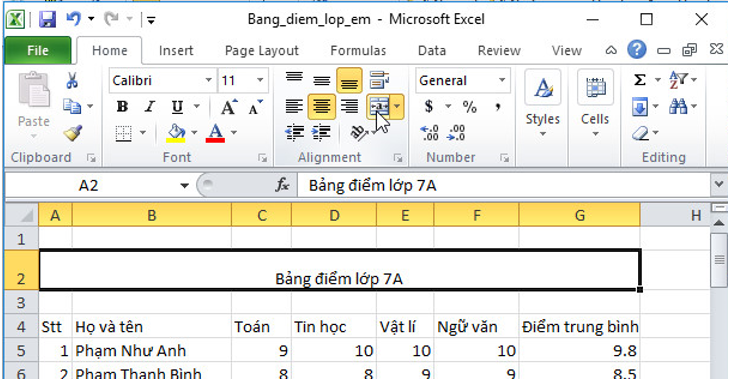Image resolution: width=729 pixels, height=382 pixels.
Task: Align text left
Action: [294, 106]
